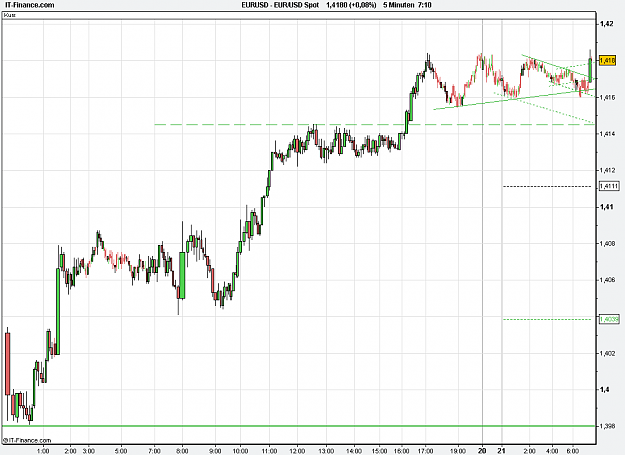625x455 pixels.
Task: Click the 1,416 price axis label
Action: point(607,97)
